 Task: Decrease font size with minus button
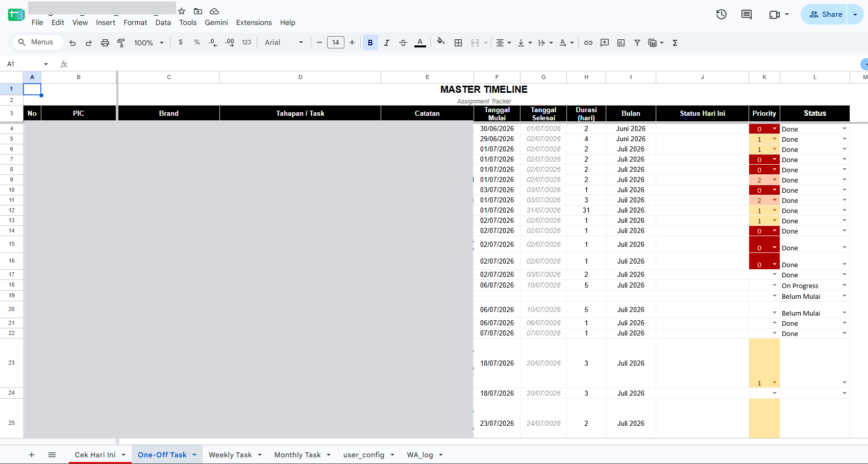coord(319,43)
